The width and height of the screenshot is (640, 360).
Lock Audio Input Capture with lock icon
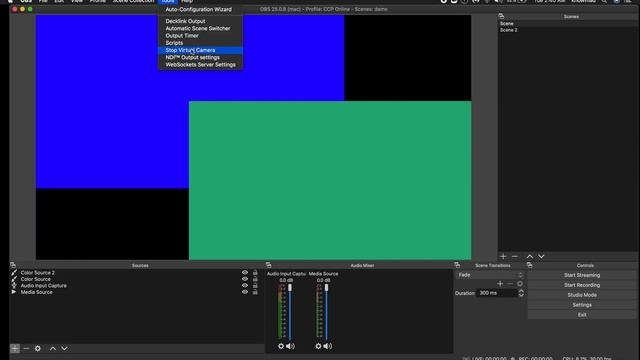[x=255, y=286]
